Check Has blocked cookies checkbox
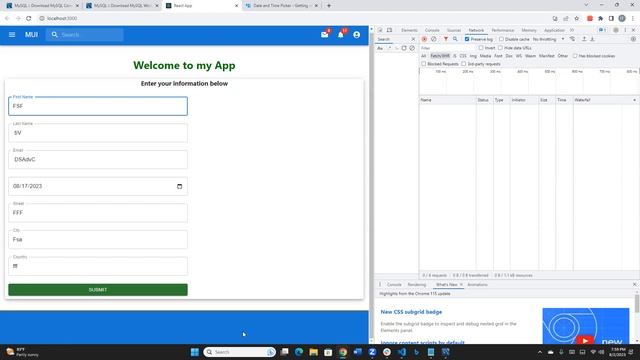This screenshot has height=360, width=640. click(575, 56)
